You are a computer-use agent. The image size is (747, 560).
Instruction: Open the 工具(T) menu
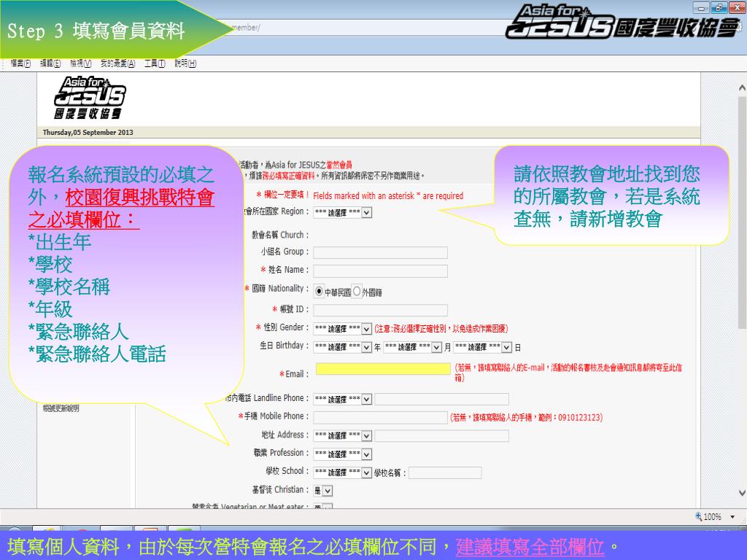(155, 63)
